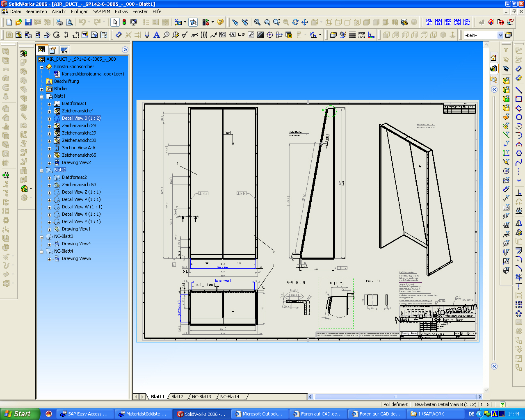The height and width of the screenshot is (420, 525).
Task: Click the Center Mark tool icon
Action: pos(270,35)
